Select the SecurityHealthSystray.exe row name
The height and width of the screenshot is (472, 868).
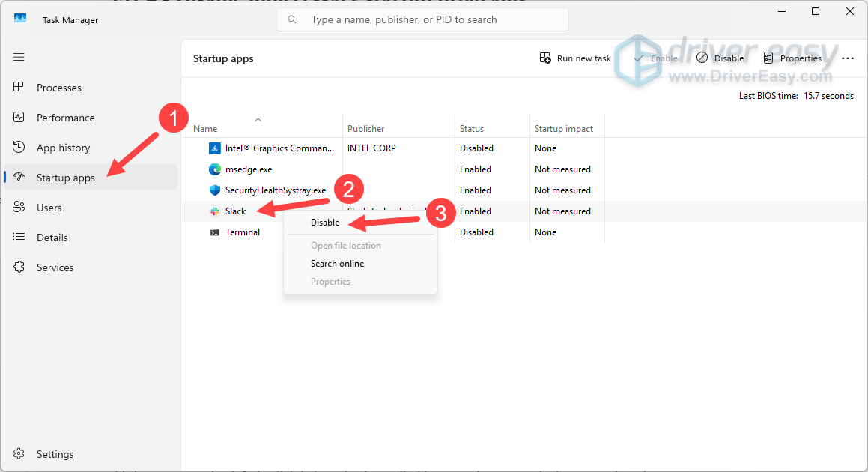click(x=276, y=190)
